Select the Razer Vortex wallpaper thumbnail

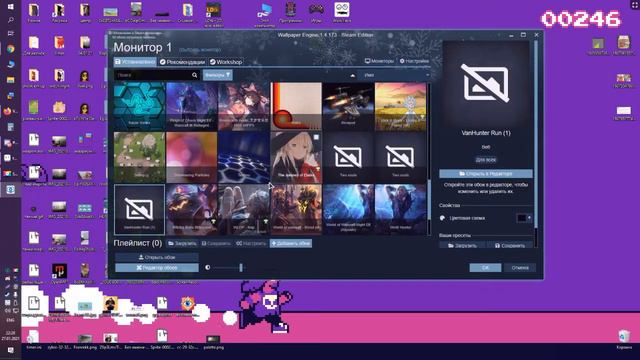click(140, 106)
